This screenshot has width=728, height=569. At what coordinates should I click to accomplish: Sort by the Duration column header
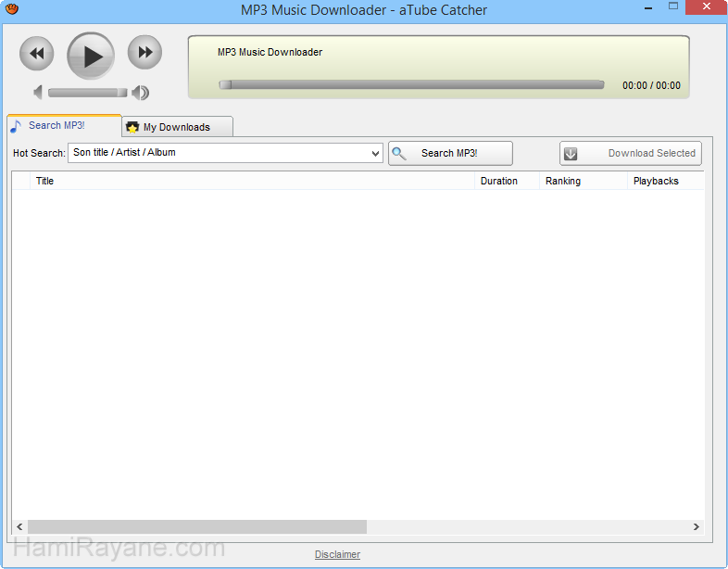pos(507,181)
